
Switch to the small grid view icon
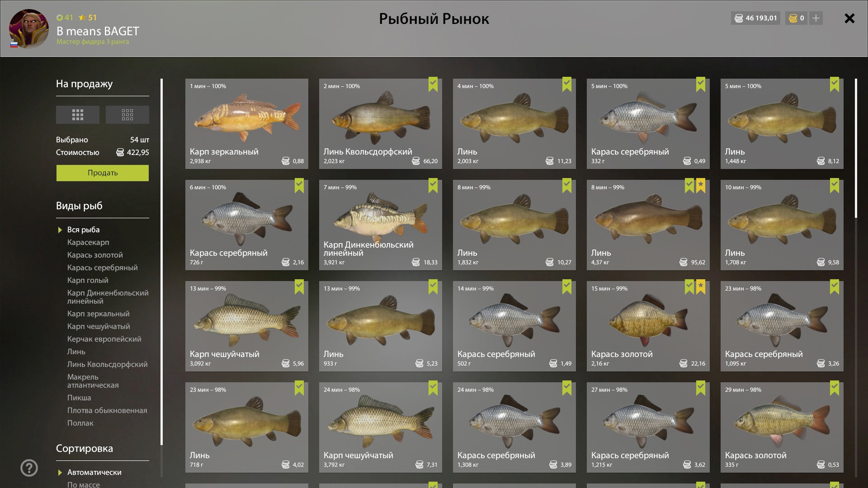[127, 115]
